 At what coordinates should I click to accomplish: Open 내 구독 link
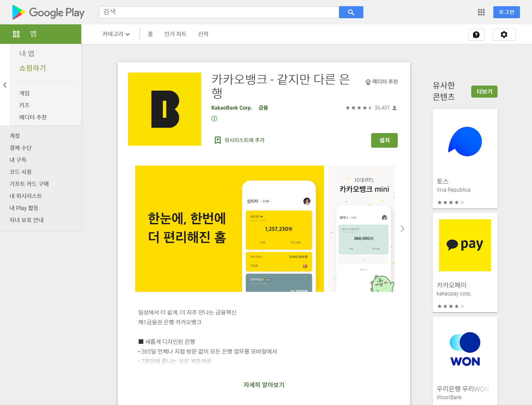point(18,160)
